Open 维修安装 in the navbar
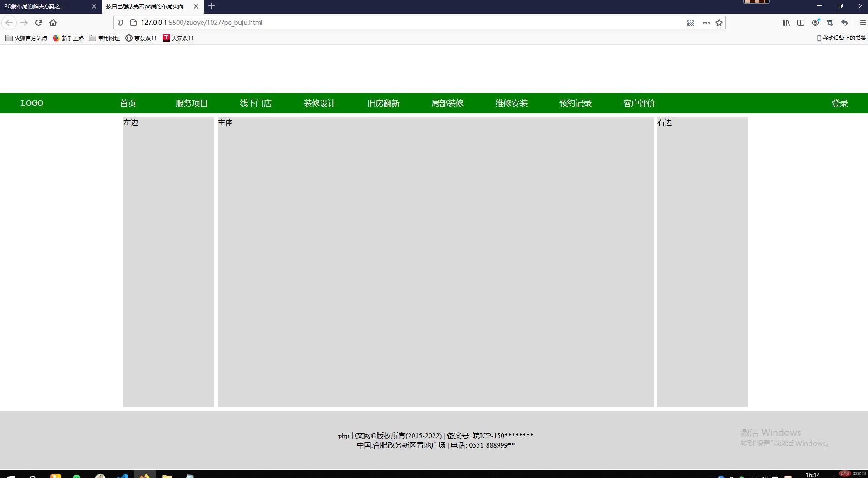 (x=511, y=103)
